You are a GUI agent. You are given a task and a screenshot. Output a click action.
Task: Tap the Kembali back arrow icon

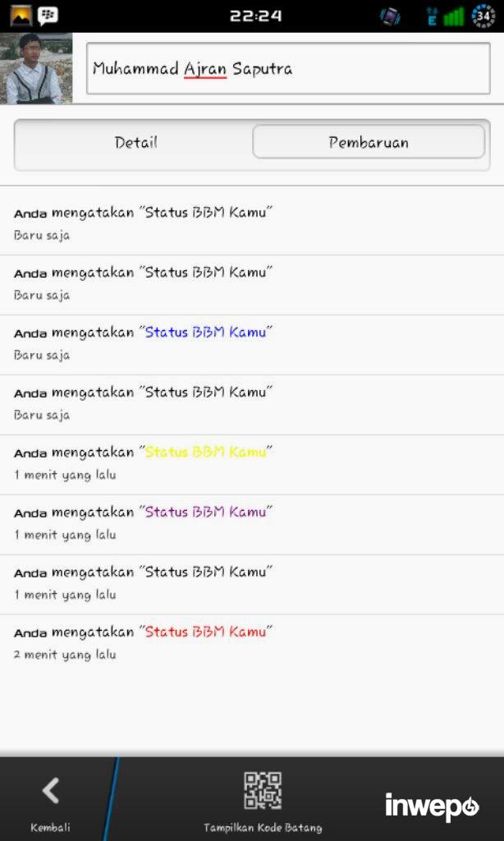(51, 791)
